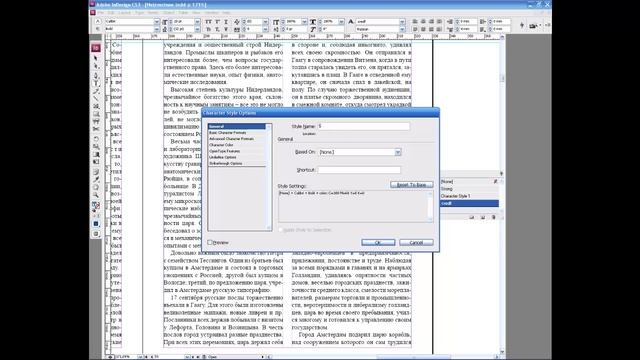This screenshot has height=360, width=640.
Task: Click Apply Color button below fill box
Action: click(x=96, y=224)
